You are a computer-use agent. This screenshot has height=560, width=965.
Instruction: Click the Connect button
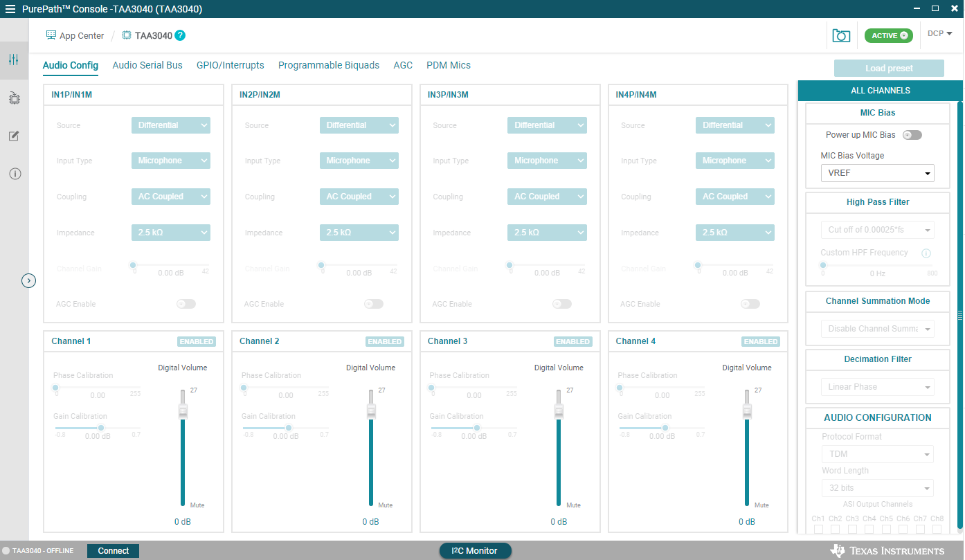click(x=113, y=551)
